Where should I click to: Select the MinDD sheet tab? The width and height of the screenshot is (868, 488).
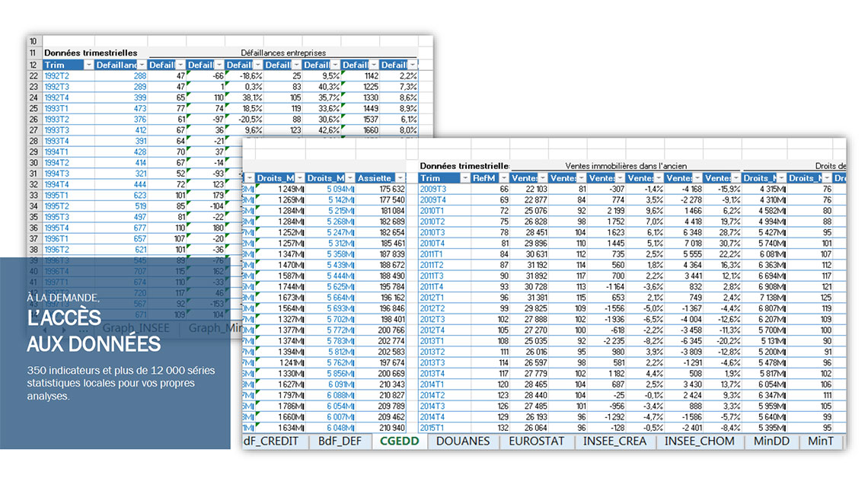(771, 441)
